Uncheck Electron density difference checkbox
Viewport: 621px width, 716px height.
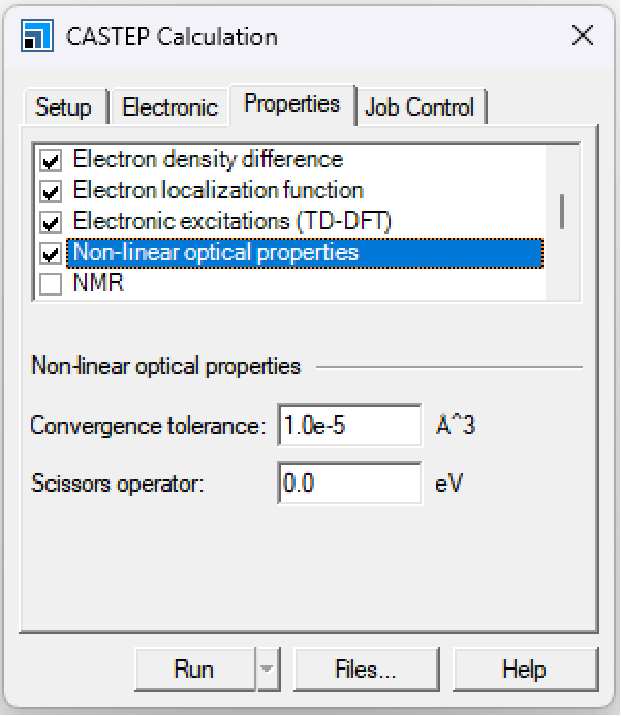[50, 161]
